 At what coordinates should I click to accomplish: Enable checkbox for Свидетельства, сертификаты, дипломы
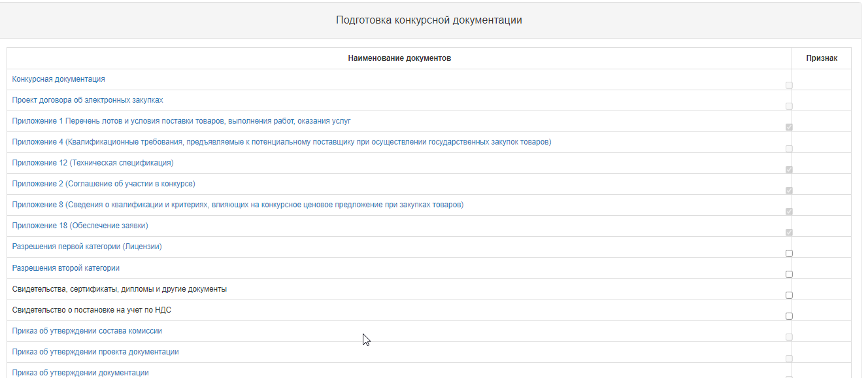pyautogui.click(x=789, y=295)
